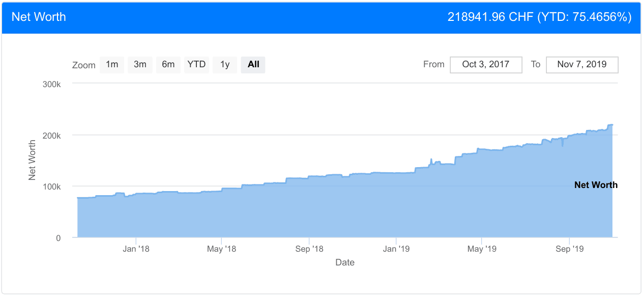
Task: Select the 3m zoom range
Action: 140,65
